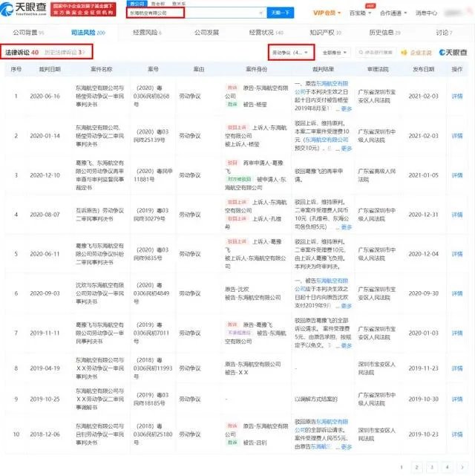Expand the 劳动争议 case-type filter dropdown
This screenshot has width=475, height=476.
(x=291, y=53)
